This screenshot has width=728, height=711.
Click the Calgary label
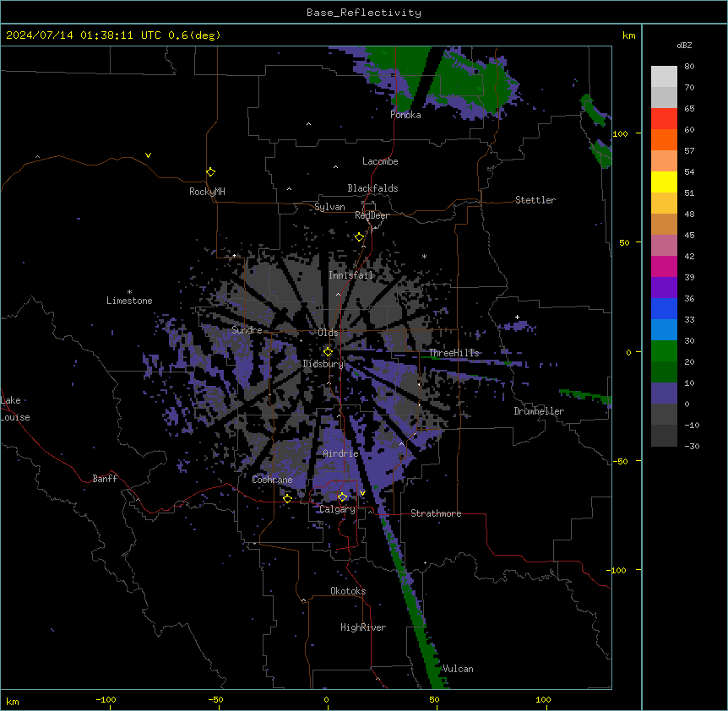[x=338, y=509]
